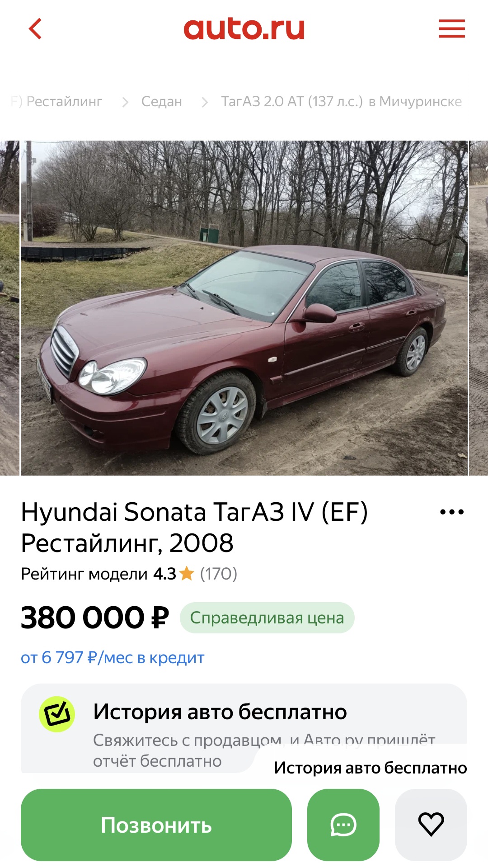The image size is (488, 868).
Task: View model rating reviews (170)
Action: (219, 574)
